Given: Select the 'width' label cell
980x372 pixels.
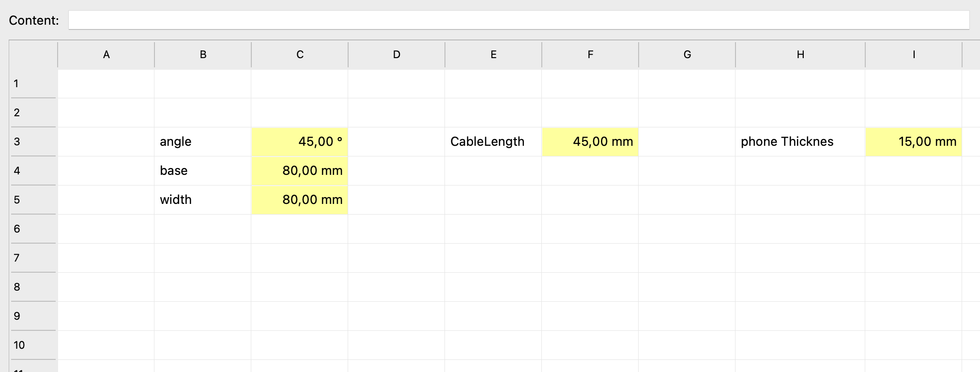Looking at the screenshot, I should coord(202,200).
